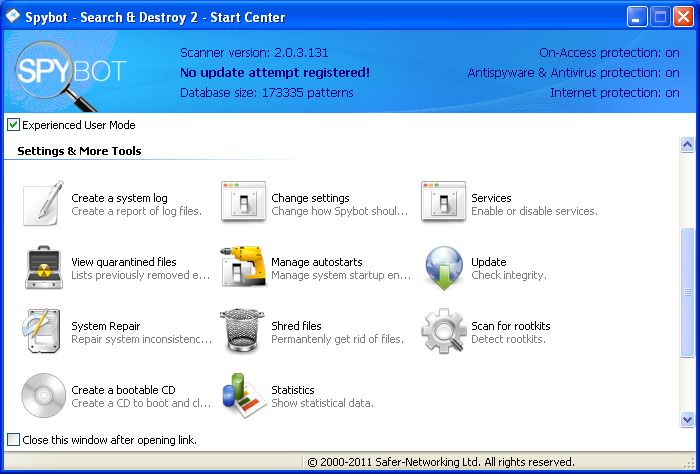This screenshot has width=700, height=474.
Task: Click the Statistics text label
Action: point(293,390)
